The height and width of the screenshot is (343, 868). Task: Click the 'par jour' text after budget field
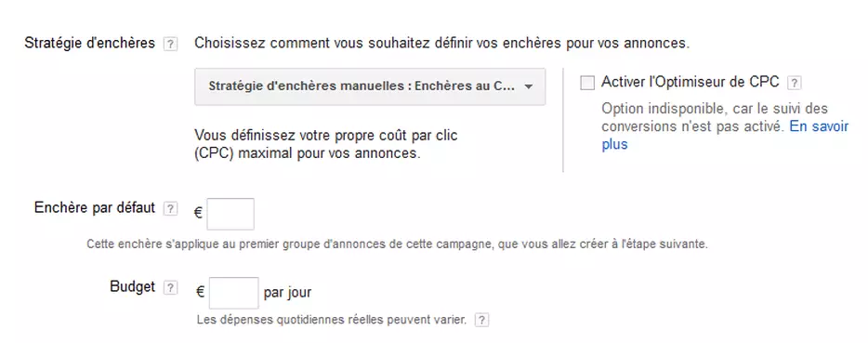coord(288,293)
